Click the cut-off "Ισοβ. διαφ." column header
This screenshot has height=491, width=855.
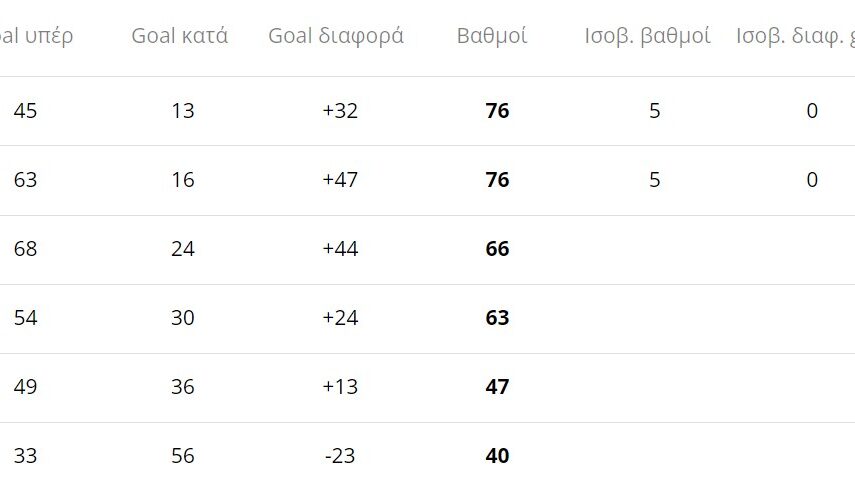pos(795,36)
